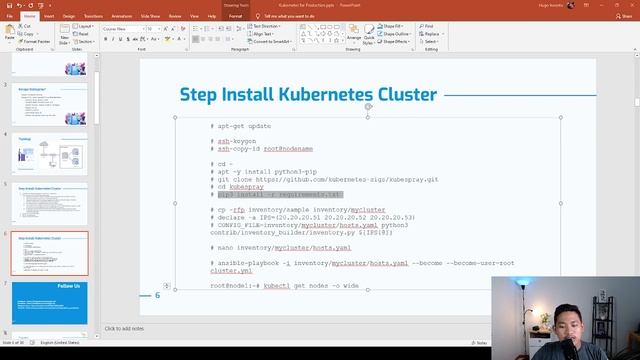This screenshot has height=360, width=640.
Task: Click Find in the Editing group
Action: 426,26
